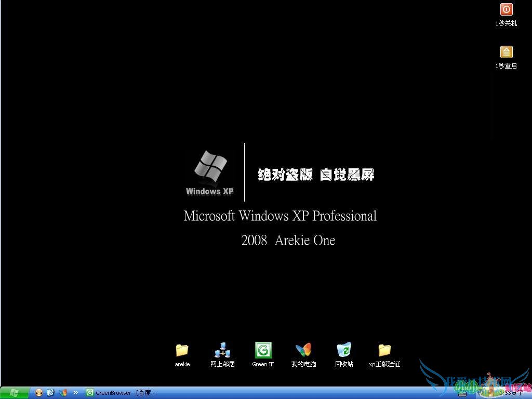This screenshot has width=532, height=399.
Task: Open the 回收站 Recycle Bin
Action: pyautogui.click(x=344, y=350)
